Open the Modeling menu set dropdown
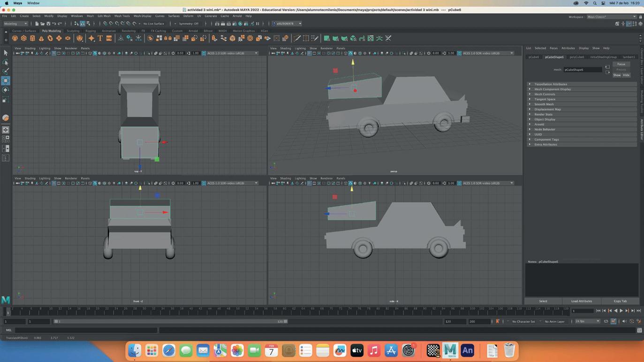The image size is (644, 362). click(x=15, y=23)
